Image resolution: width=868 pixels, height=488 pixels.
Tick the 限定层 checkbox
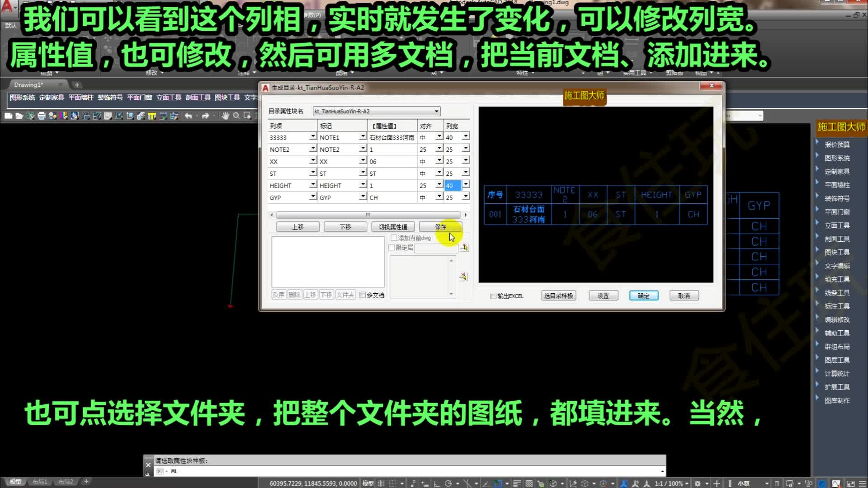[x=392, y=247]
